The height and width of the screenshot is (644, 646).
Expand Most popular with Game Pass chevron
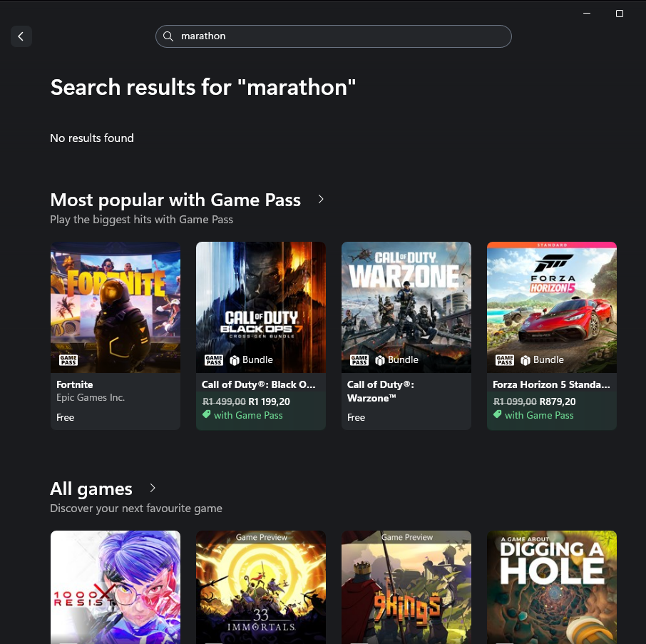tap(321, 200)
